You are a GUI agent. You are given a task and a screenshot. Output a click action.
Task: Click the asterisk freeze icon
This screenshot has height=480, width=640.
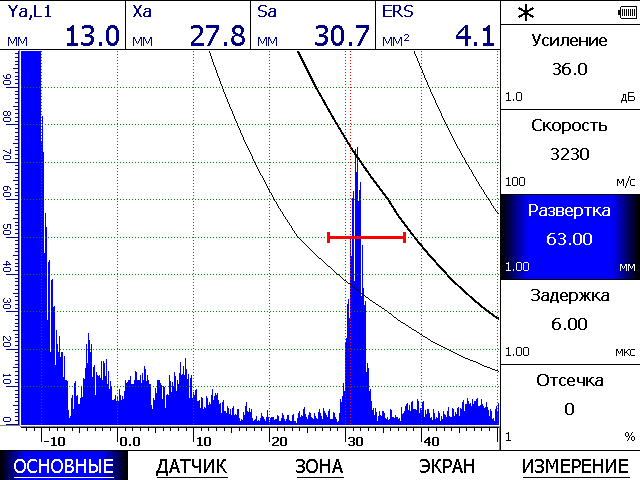click(x=524, y=13)
